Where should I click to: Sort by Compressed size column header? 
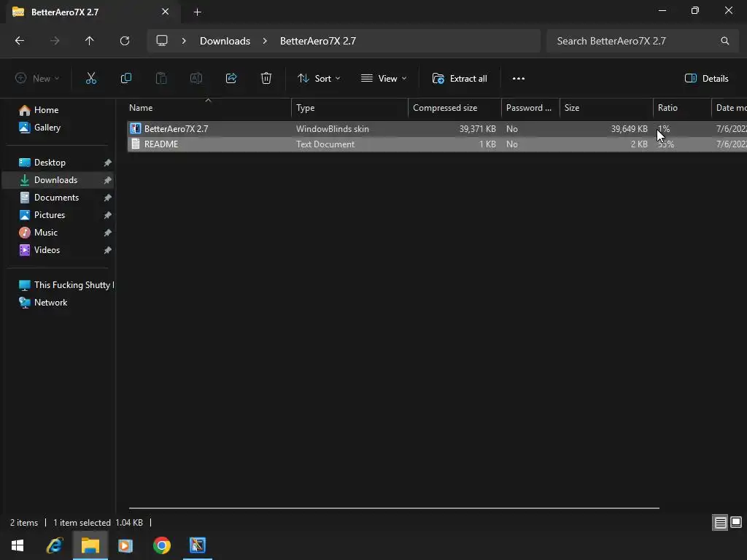point(454,108)
